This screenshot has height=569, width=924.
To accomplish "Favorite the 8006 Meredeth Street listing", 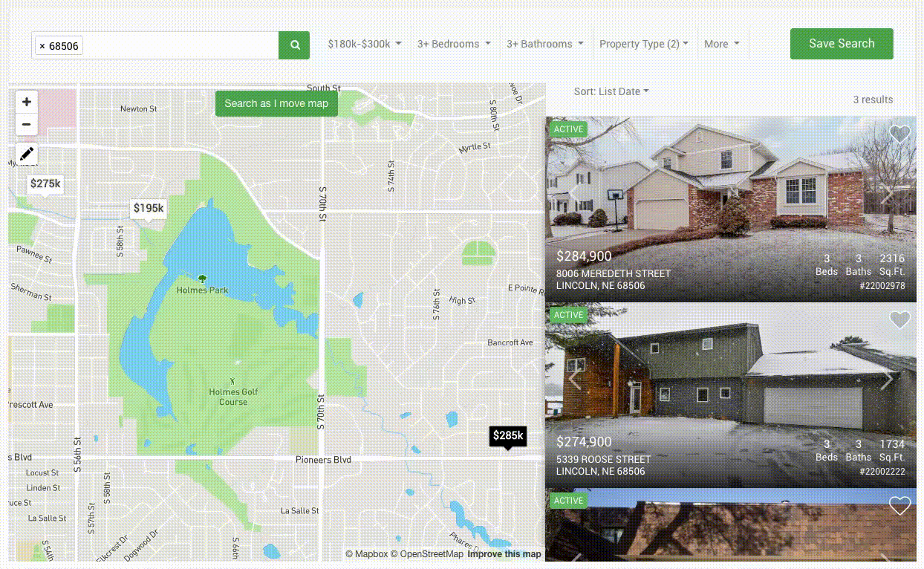I will [899, 134].
